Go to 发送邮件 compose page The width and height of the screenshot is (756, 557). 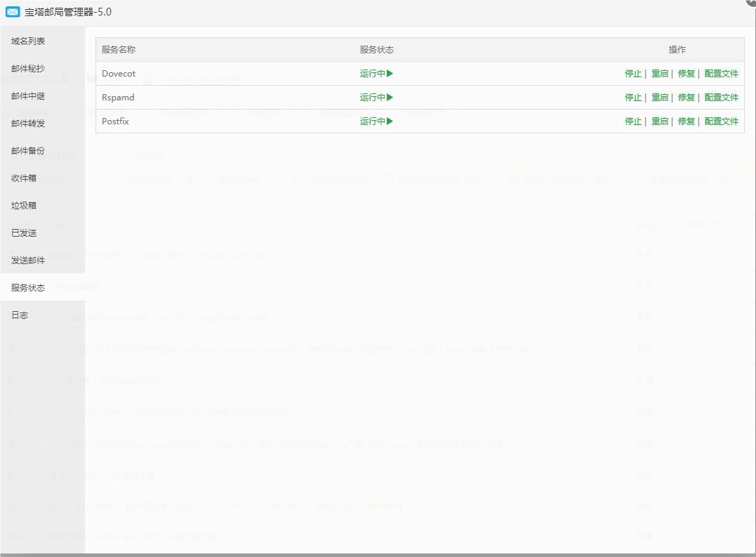(x=28, y=261)
